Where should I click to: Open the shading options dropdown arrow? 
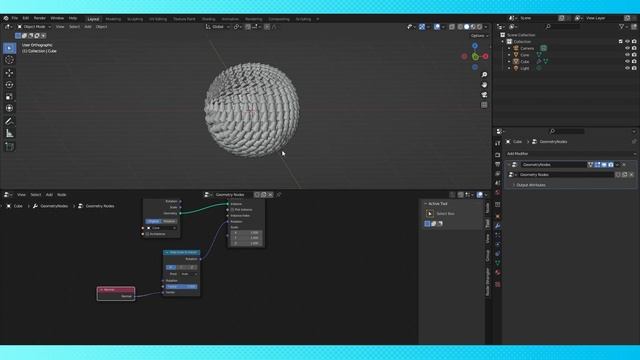(x=486, y=27)
